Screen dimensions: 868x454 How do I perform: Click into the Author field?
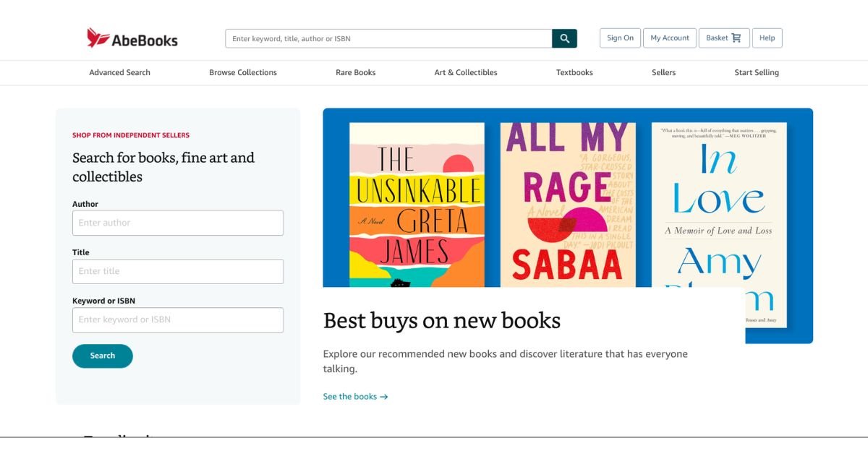pyautogui.click(x=178, y=223)
